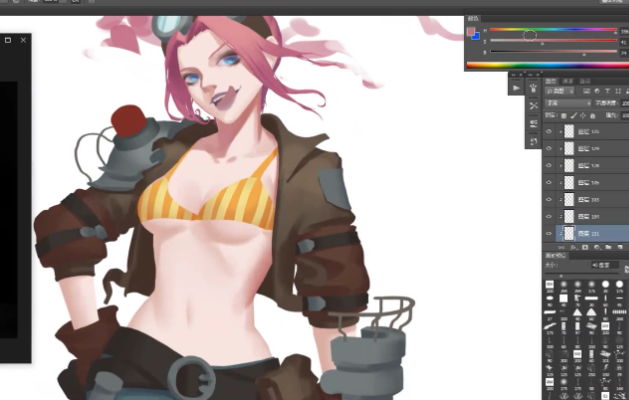The height and width of the screenshot is (400, 629).
Task: Open the Actions panel play icon
Action: click(x=516, y=88)
